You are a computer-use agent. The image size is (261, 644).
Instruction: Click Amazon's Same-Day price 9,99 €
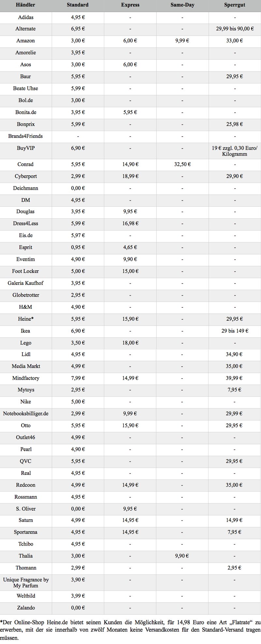(x=182, y=41)
